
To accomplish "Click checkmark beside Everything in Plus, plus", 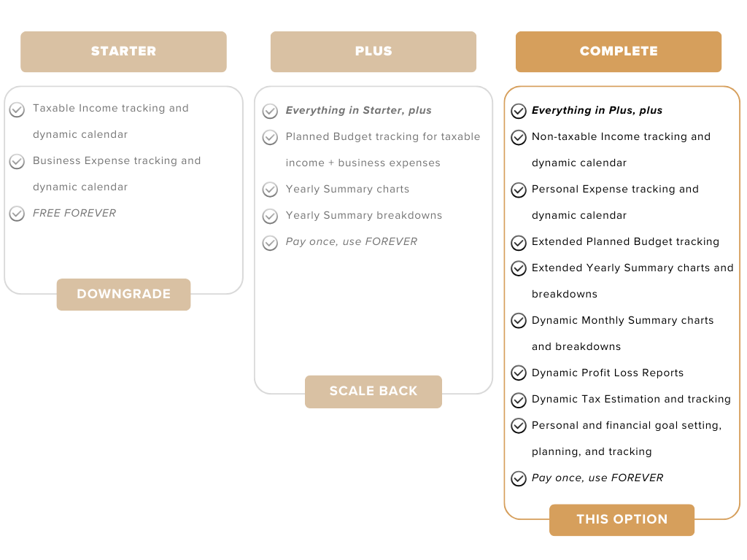I will click(519, 111).
